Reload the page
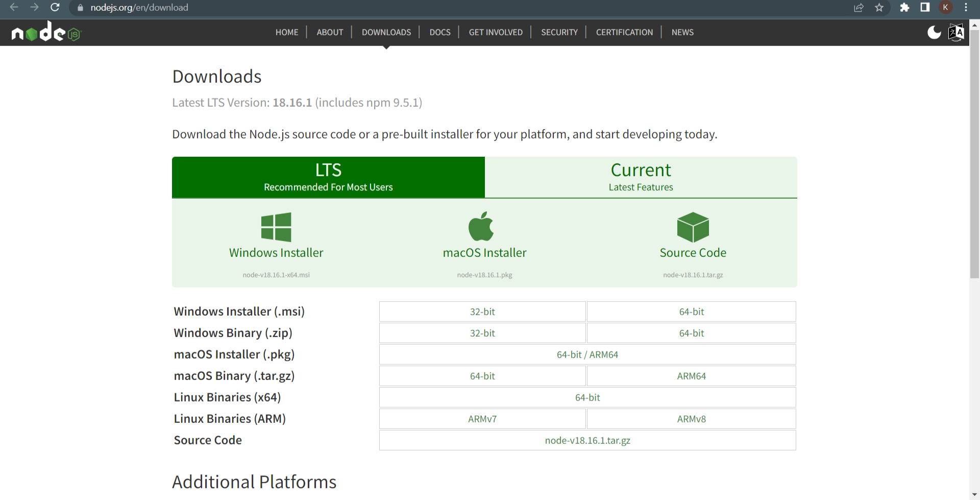This screenshot has width=980, height=500. coord(55,7)
